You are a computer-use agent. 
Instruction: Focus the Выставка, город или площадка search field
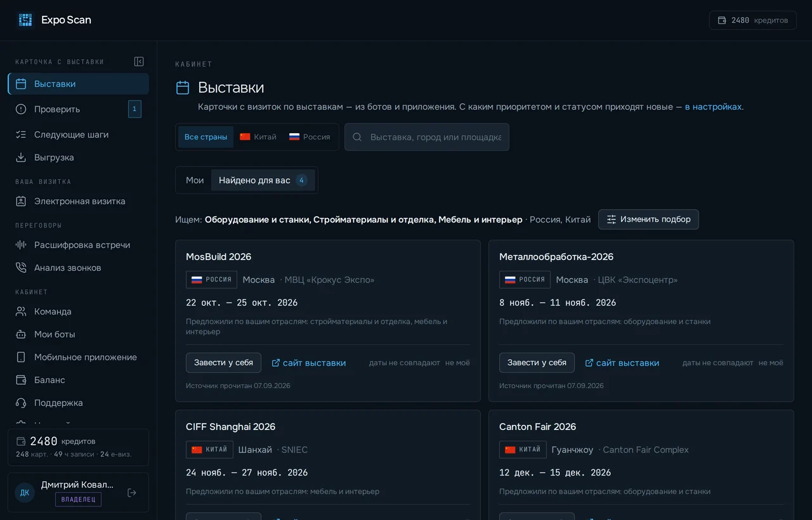coord(427,137)
